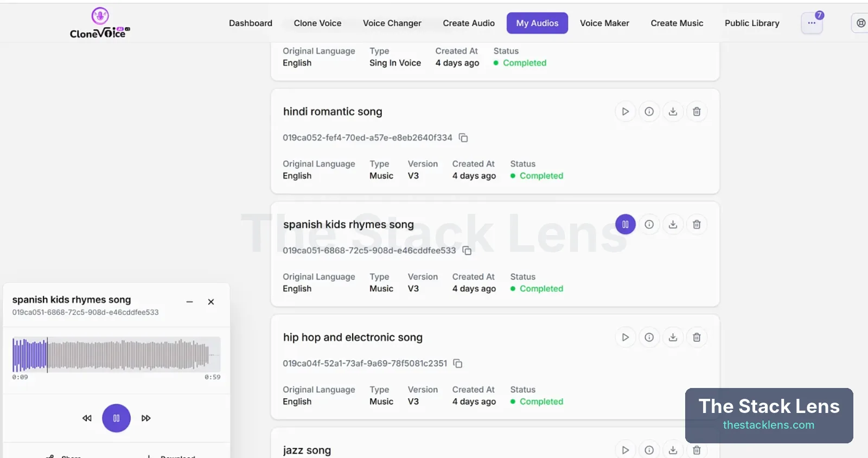
Task: Download the spanish kids rhymes song
Action: coord(673,225)
